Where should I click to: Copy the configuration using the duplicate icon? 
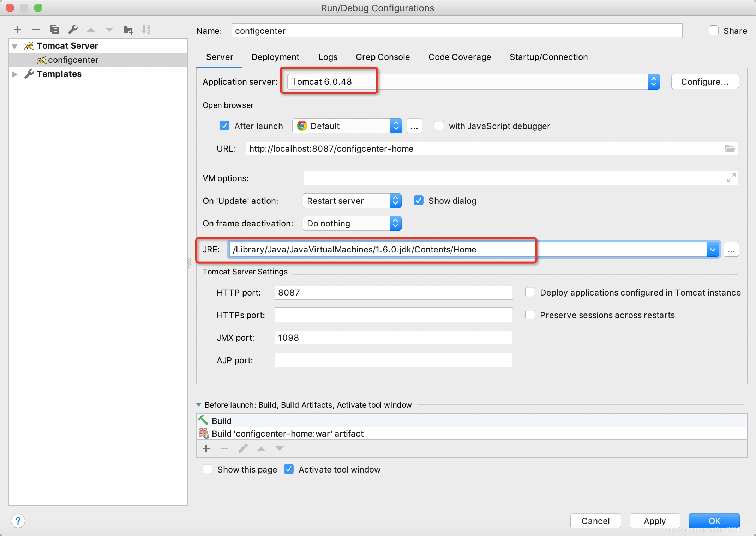tap(54, 30)
